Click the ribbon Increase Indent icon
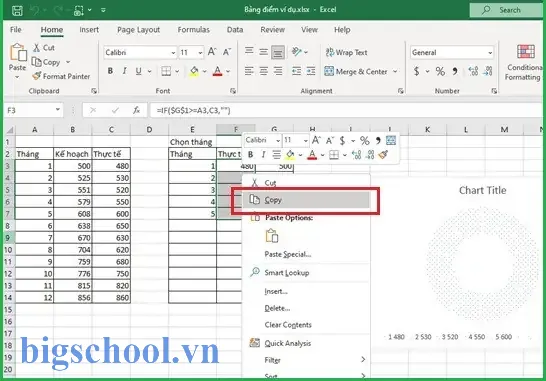Viewport: 546px width, 381px height. tap(311, 71)
